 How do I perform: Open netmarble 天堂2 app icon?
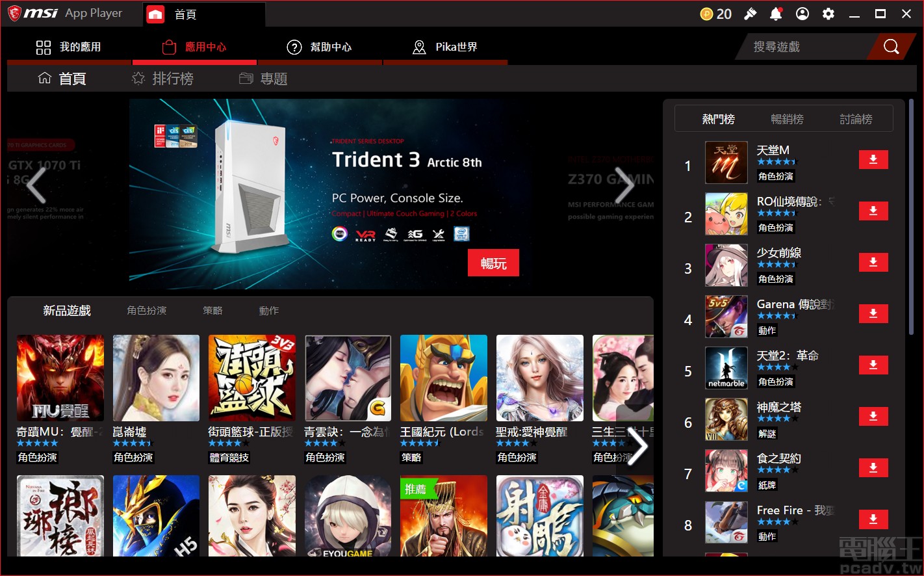(726, 368)
